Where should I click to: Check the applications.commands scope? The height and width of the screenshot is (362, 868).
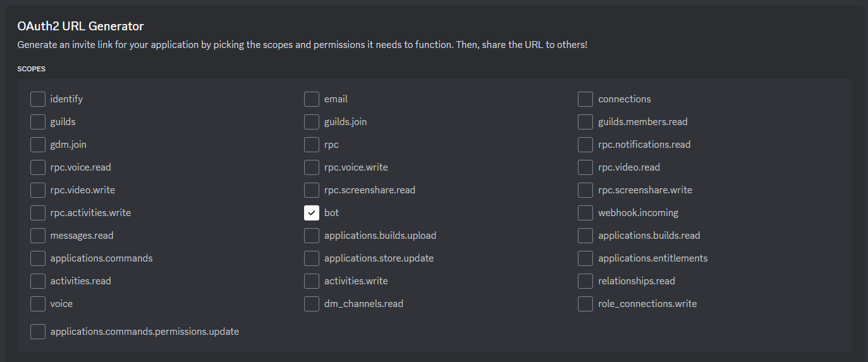(x=38, y=258)
